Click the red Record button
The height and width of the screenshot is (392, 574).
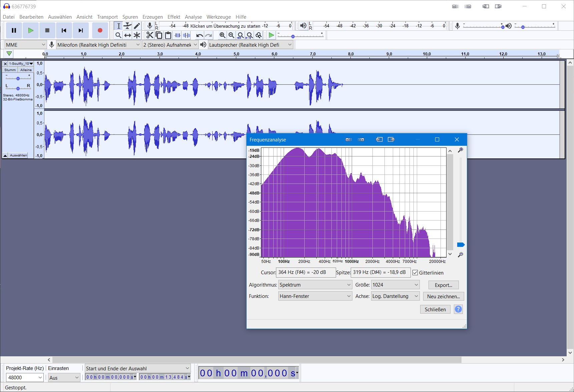[100, 30]
